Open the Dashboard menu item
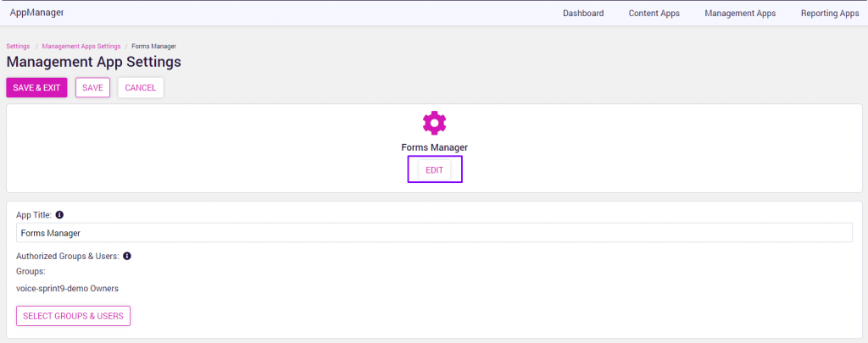Screen dimensions: 868x343 pyautogui.click(x=583, y=14)
